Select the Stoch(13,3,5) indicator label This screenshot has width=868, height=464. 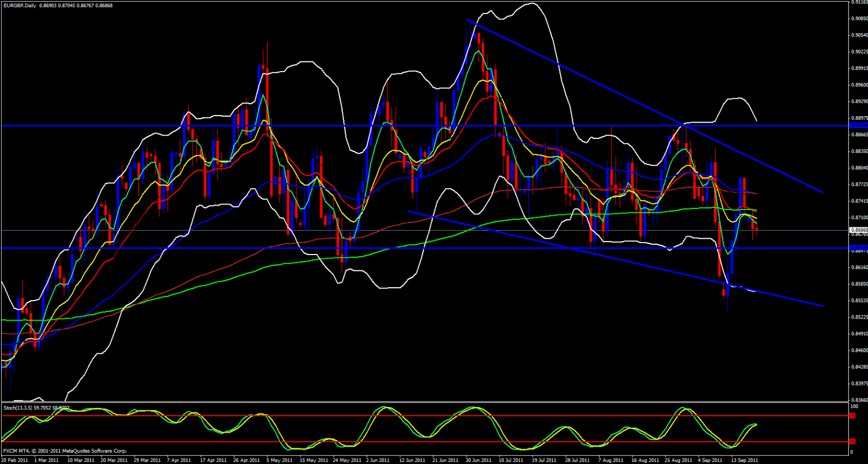(x=18, y=408)
